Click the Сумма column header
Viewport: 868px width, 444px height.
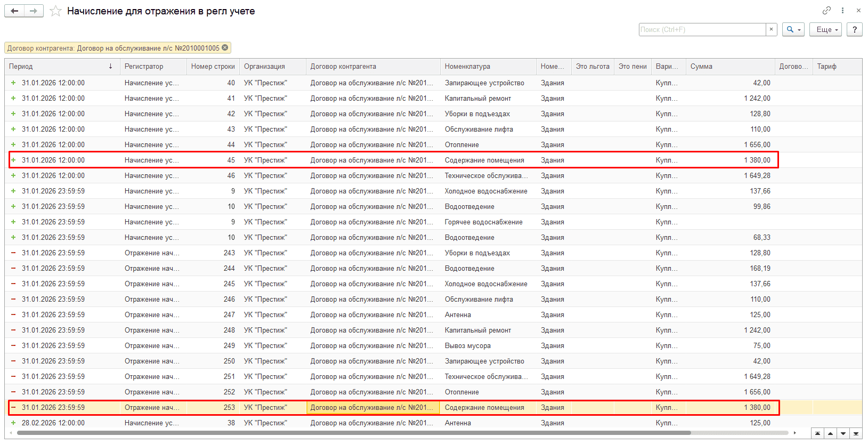click(729, 67)
